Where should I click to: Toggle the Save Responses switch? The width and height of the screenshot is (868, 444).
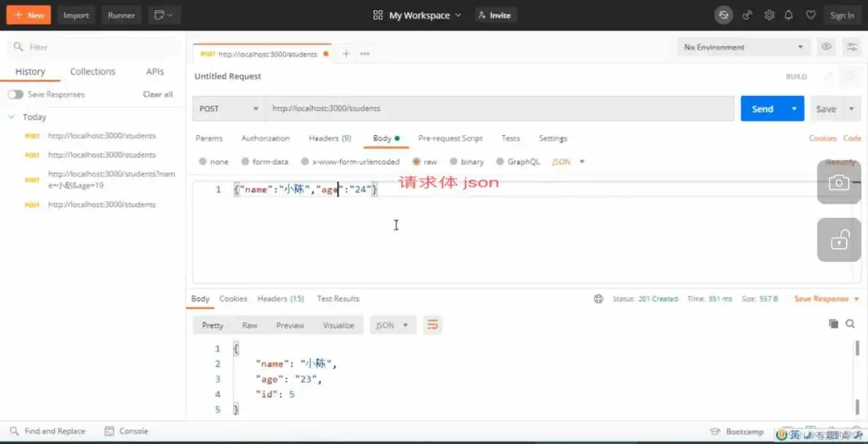pos(15,95)
